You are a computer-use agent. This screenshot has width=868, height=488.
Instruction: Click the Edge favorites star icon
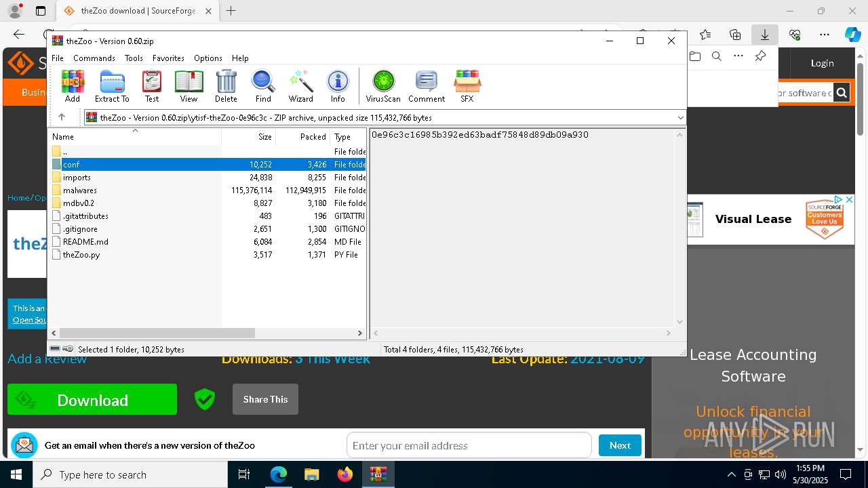coord(705,35)
